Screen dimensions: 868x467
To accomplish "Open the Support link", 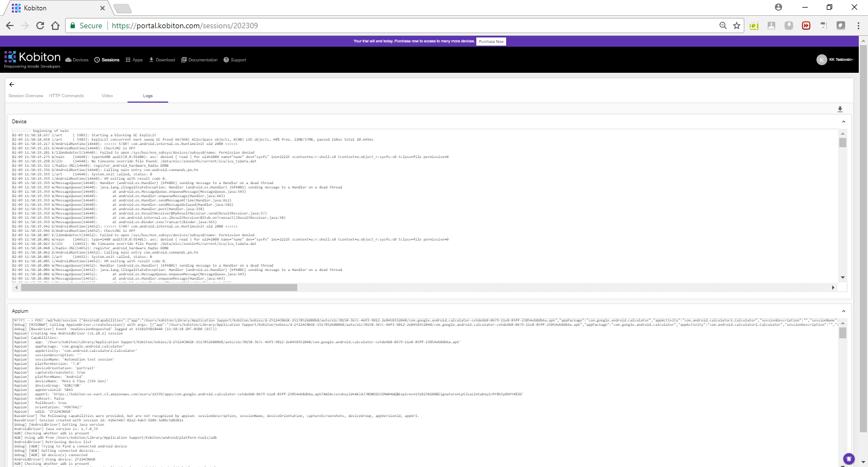I will click(x=235, y=60).
